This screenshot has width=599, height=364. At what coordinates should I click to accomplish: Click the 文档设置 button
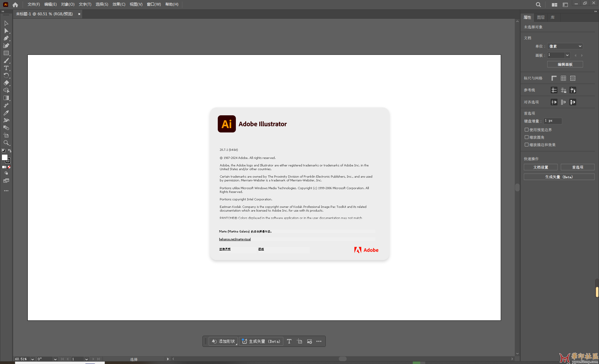click(541, 167)
